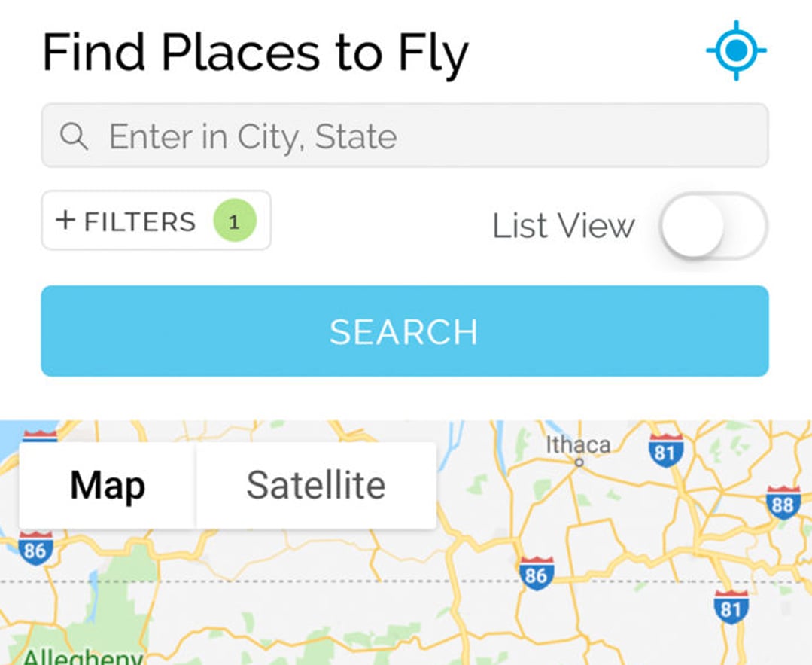The height and width of the screenshot is (665, 812).
Task: Click the Ithaca city marker dot
Action: (x=579, y=462)
